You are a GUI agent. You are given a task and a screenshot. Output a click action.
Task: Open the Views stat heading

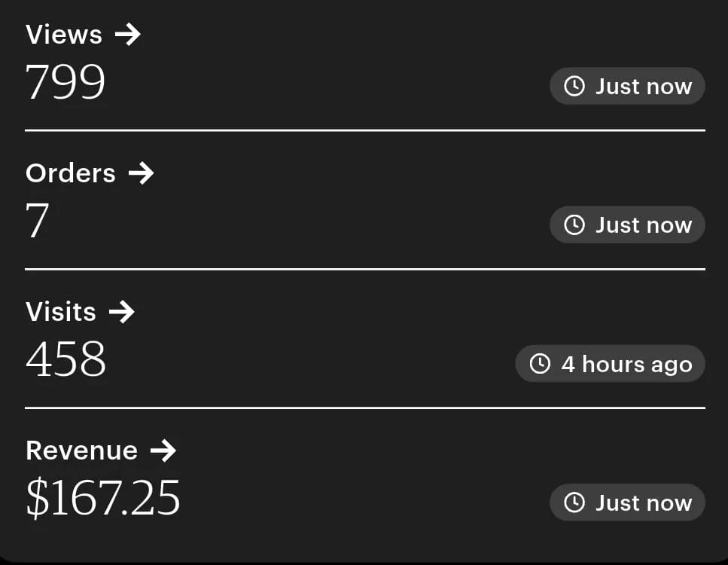click(64, 35)
